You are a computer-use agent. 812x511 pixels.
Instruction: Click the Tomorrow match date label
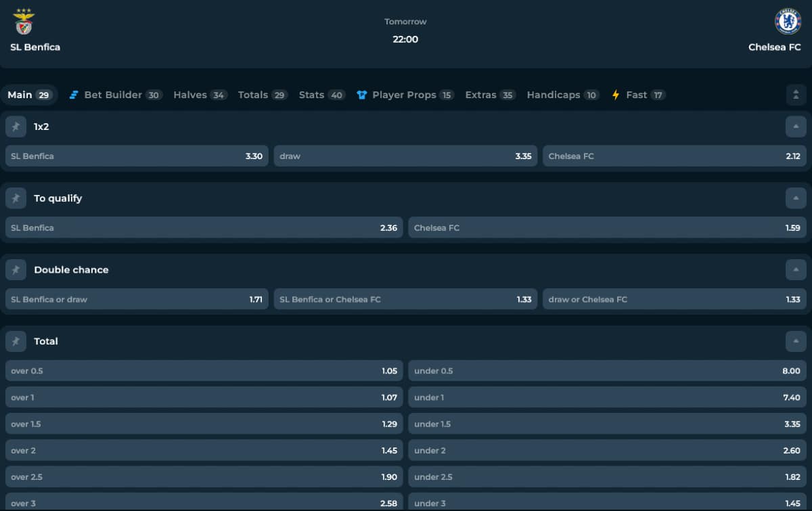pos(405,22)
